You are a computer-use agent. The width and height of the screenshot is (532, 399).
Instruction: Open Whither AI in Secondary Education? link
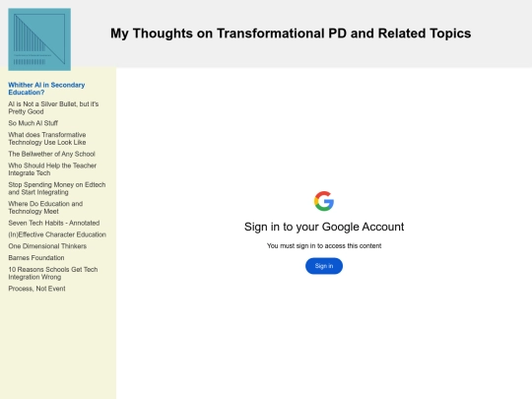(46, 89)
